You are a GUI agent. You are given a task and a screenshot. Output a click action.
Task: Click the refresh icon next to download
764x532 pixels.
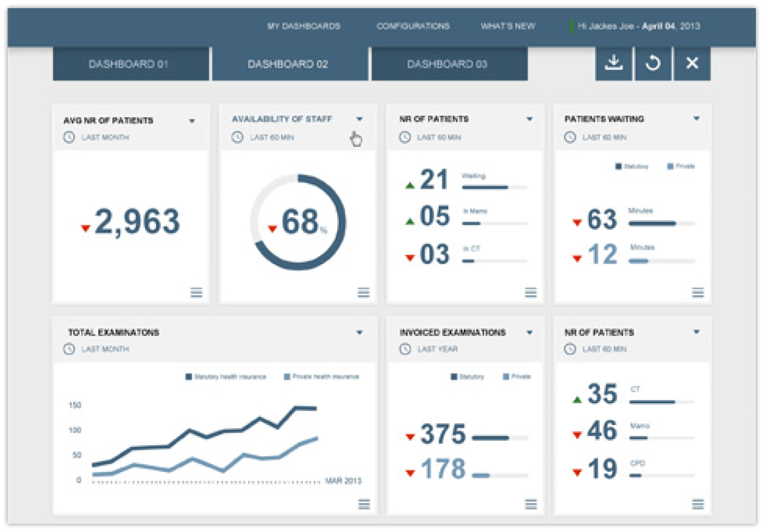point(653,62)
